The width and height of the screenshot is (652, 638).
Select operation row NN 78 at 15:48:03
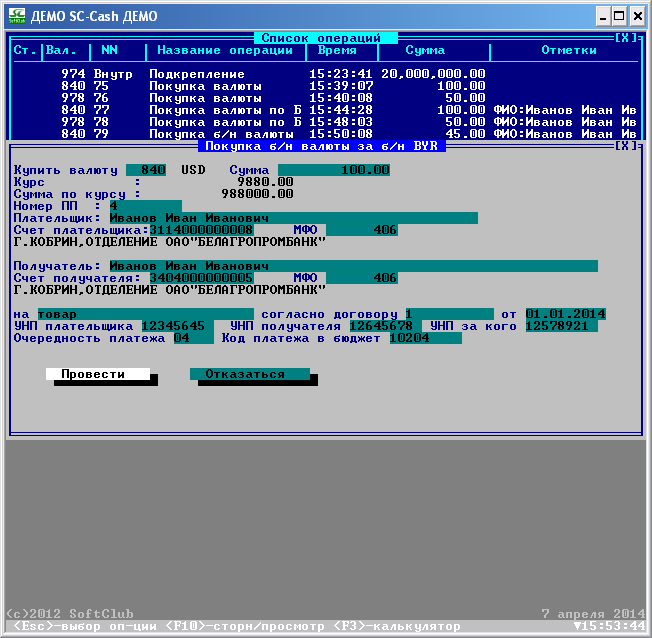coord(326,122)
